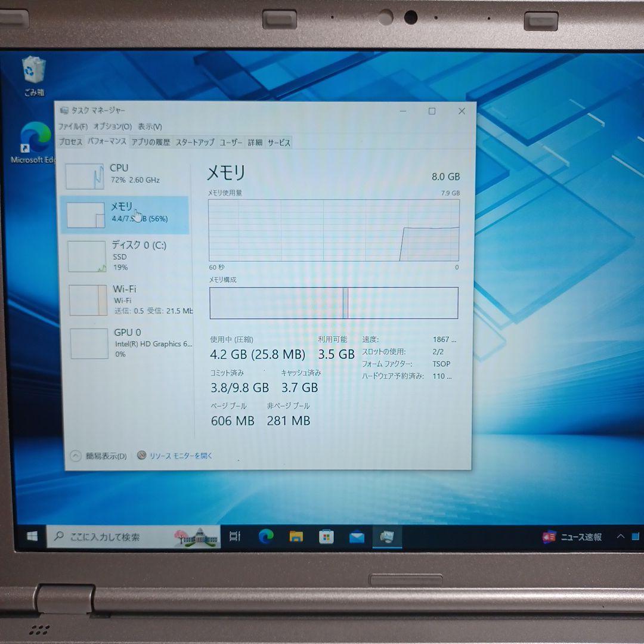
Task: Open Task View from the taskbar
Action: pyautogui.click(x=235, y=537)
